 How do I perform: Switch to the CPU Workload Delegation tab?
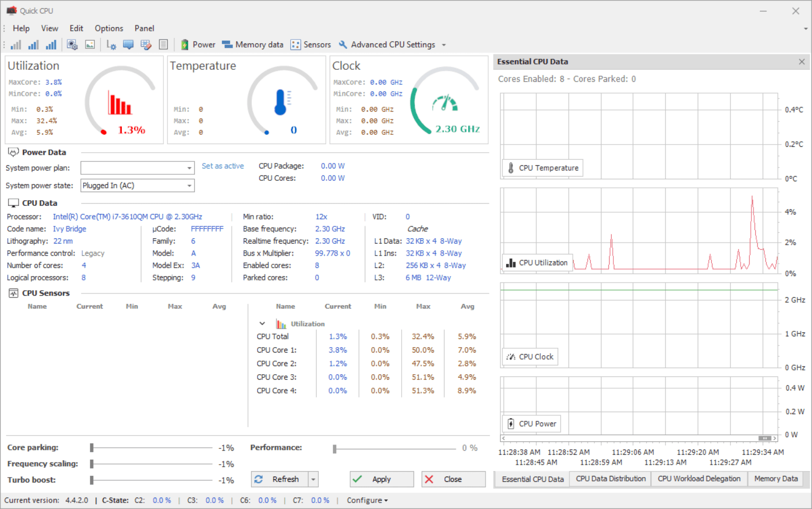pos(699,479)
